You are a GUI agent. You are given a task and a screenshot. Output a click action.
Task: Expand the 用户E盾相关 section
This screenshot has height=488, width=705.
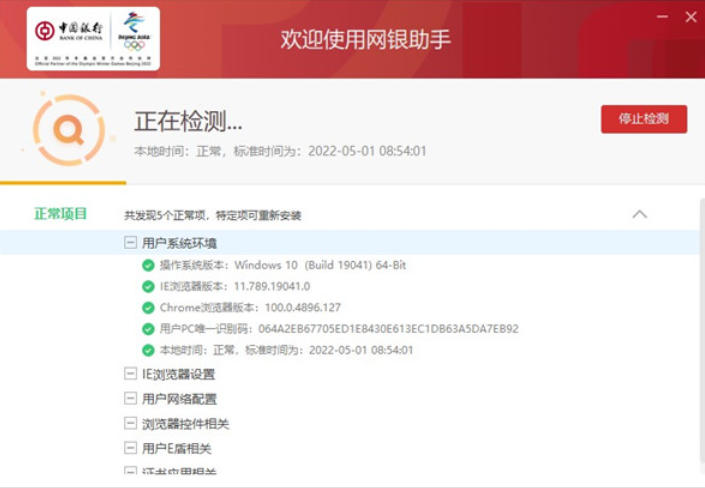point(130,448)
